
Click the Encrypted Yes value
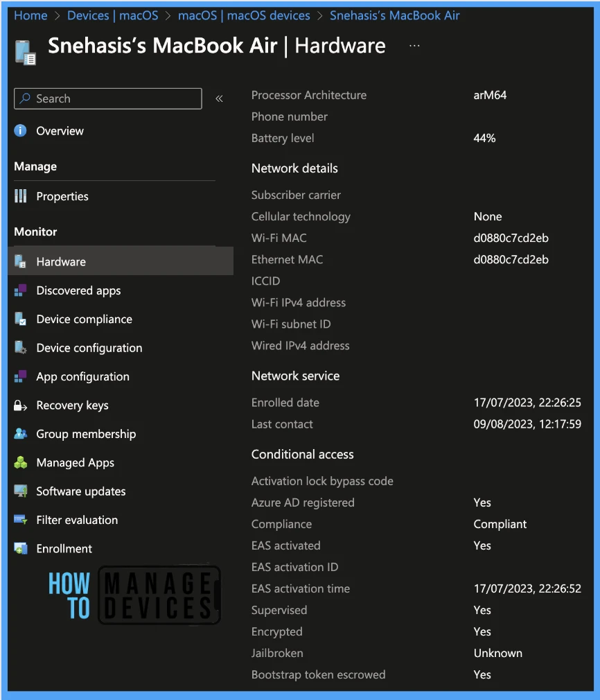tap(482, 631)
